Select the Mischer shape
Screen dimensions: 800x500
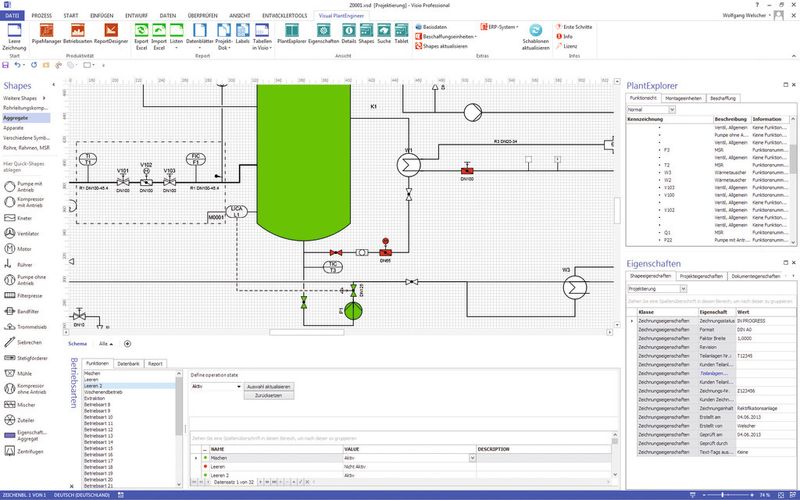coord(20,405)
